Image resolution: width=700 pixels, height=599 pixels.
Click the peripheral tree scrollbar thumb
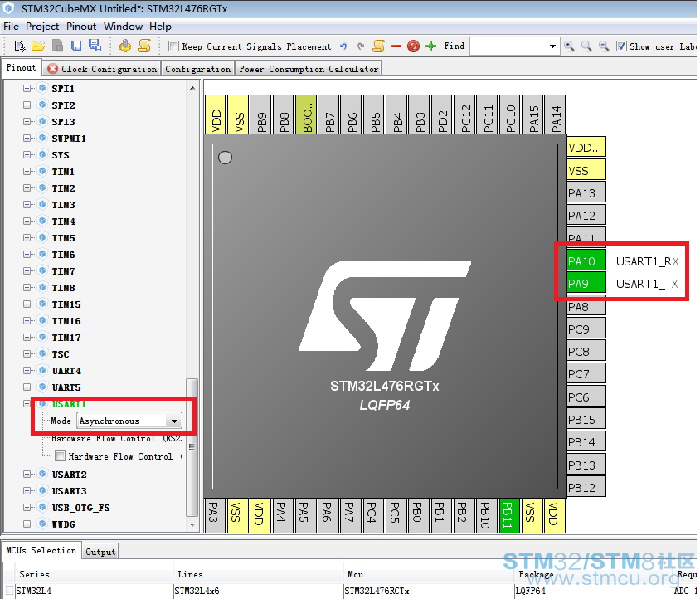pyautogui.click(x=192, y=447)
